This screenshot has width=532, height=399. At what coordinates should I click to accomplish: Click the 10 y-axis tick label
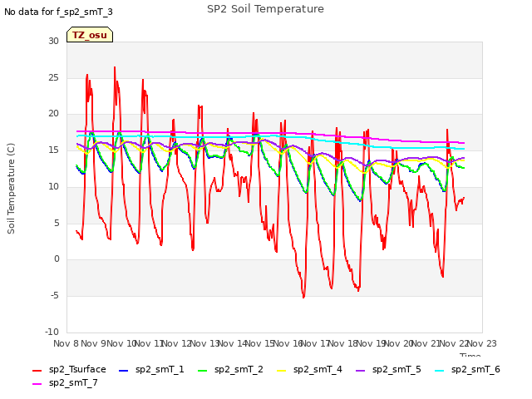pos(53,186)
